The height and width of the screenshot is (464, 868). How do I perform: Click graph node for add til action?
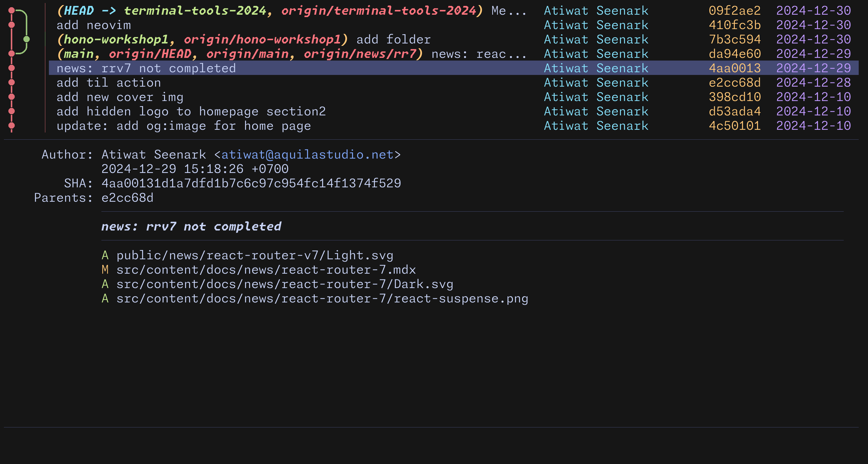pos(11,82)
